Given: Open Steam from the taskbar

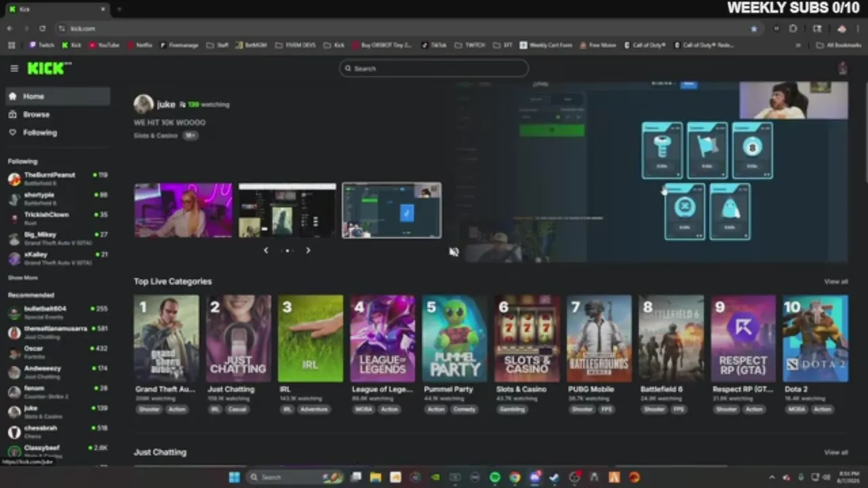Looking at the screenshot, I should [555, 477].
